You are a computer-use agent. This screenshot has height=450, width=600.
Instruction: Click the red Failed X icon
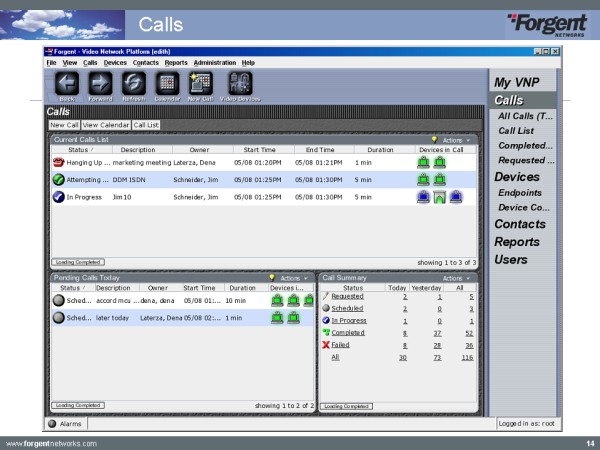[325, 343]
